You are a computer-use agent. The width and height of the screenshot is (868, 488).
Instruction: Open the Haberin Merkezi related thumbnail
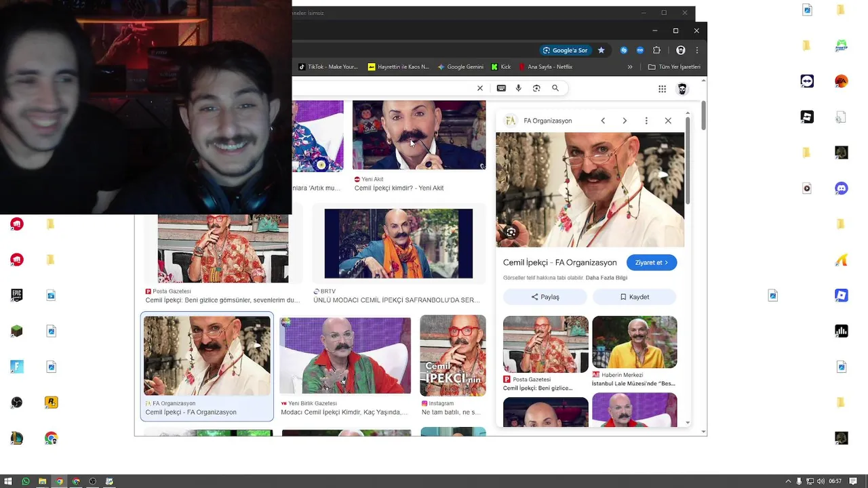(635, 342)
